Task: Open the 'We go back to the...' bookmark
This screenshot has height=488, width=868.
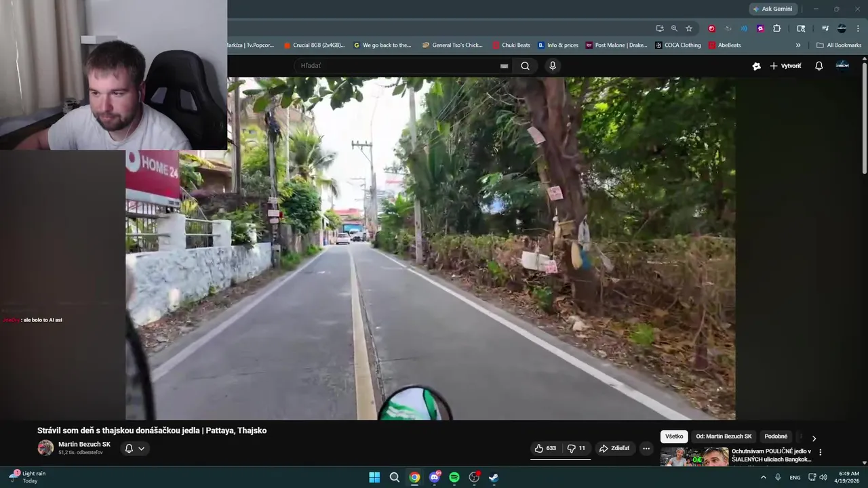Action: (x=382, y=45)
